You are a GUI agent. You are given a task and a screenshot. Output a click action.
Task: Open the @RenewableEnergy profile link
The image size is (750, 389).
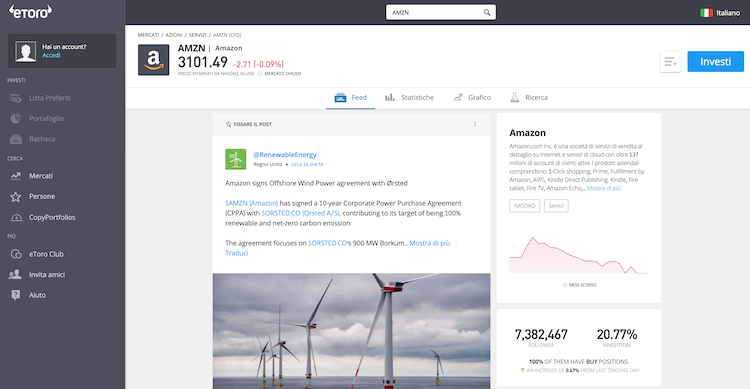[x=285, y=155]
